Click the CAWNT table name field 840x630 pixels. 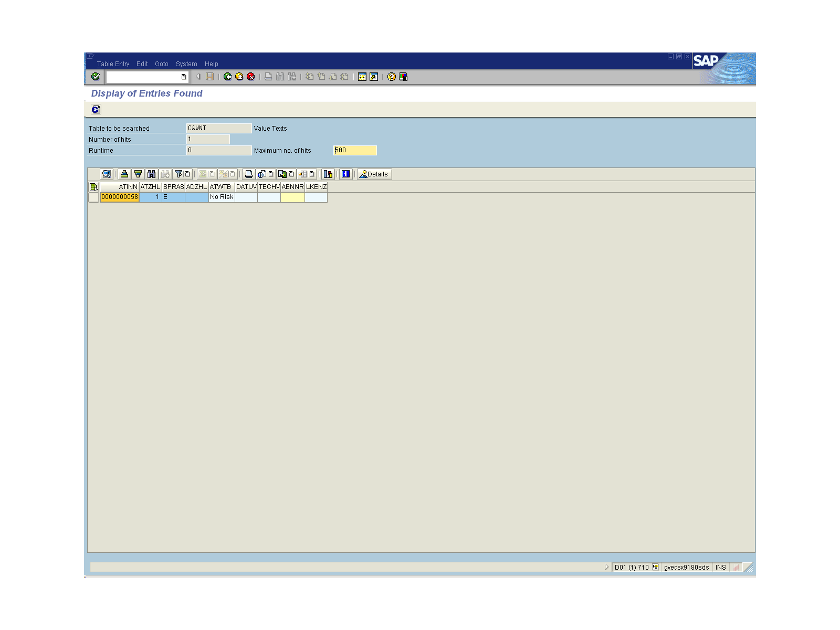[219, 128]
